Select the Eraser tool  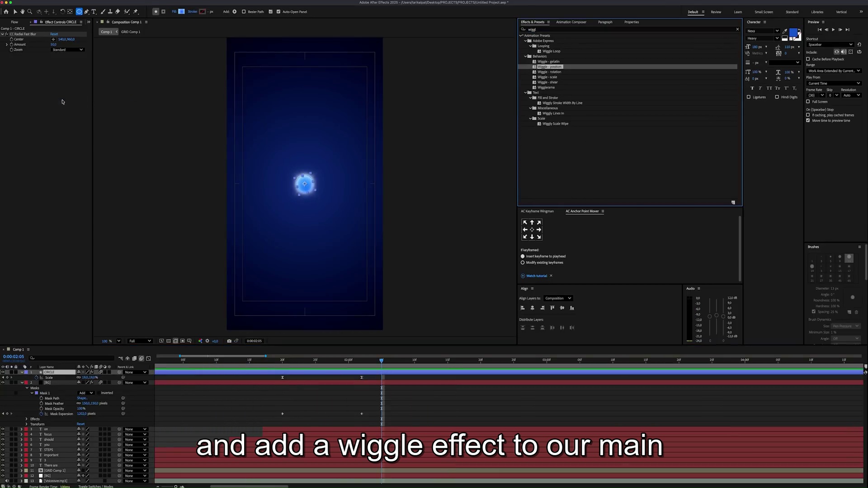(118, 12)
